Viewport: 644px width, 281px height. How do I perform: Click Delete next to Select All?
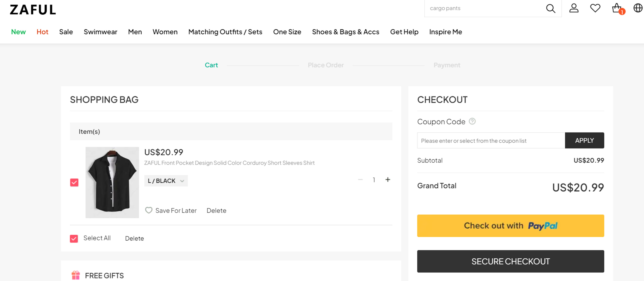(x=135, y=238)
